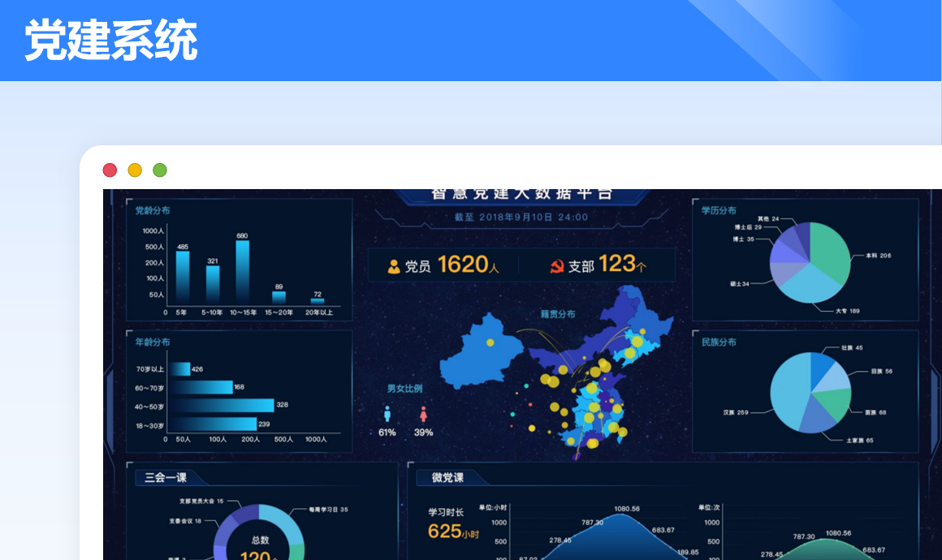This screenshot has height=560, width=942.
Task: Click the 民族分布 panel heading
Action: click(719, 342)
